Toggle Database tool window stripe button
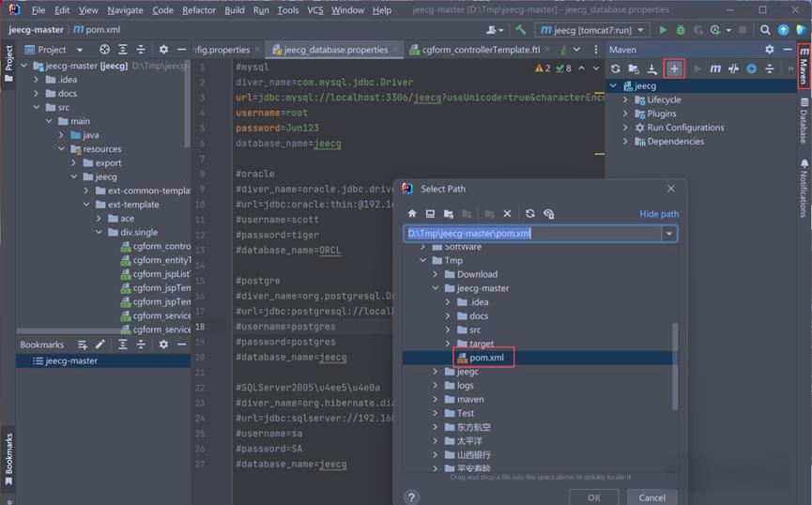This screenshot has height=505, width=812. coord(804,120)
